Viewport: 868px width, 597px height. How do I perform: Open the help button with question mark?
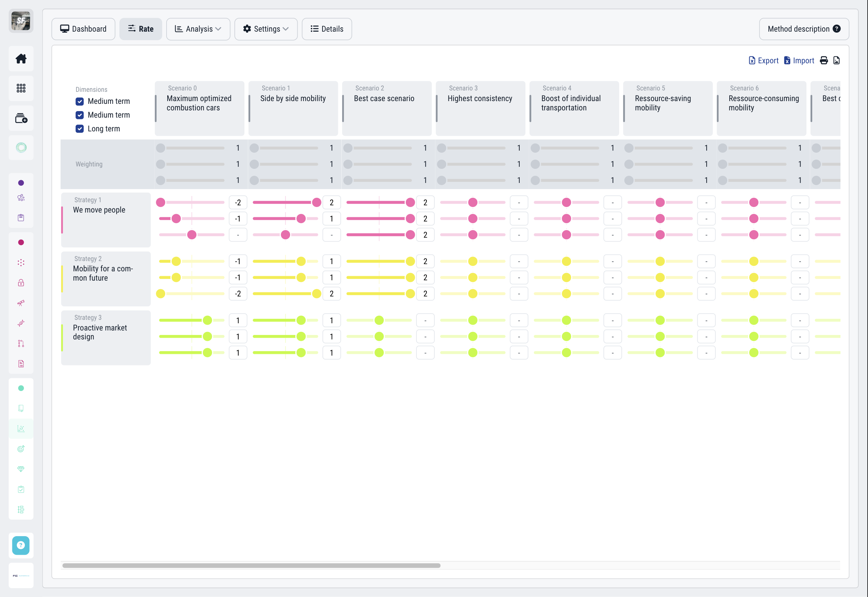(x=21, y=545)
